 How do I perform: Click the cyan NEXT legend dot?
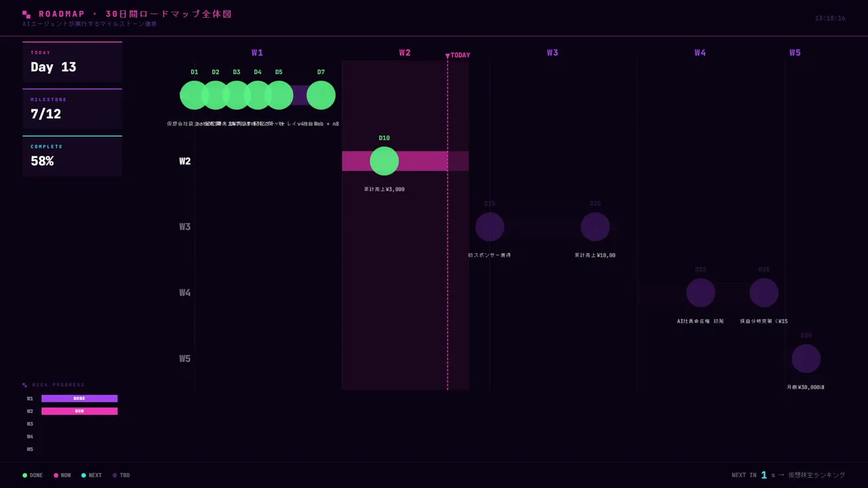(x=84, y=475)
